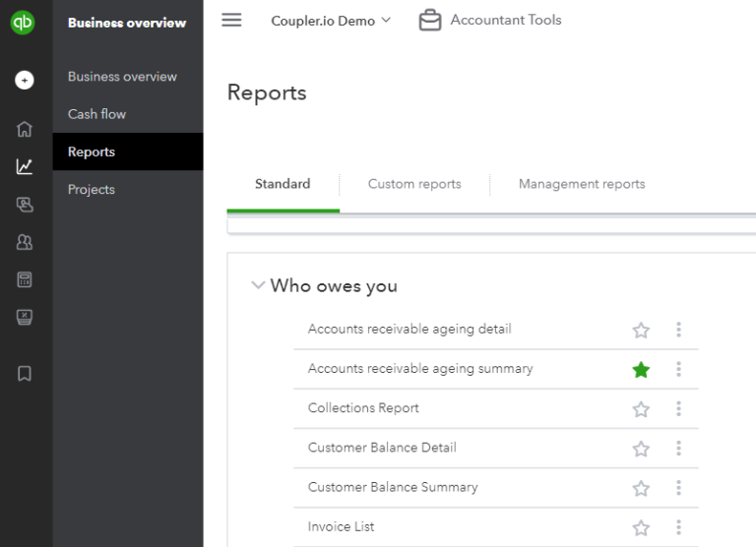Open more options for ageing summary report
756x547 pixels.
coord(678,369)
